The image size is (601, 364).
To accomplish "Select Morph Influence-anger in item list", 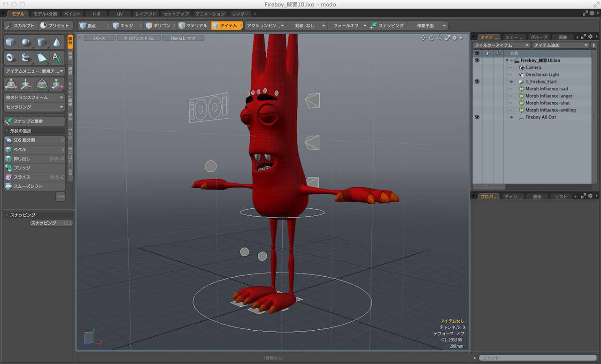I will pos(548,96).
